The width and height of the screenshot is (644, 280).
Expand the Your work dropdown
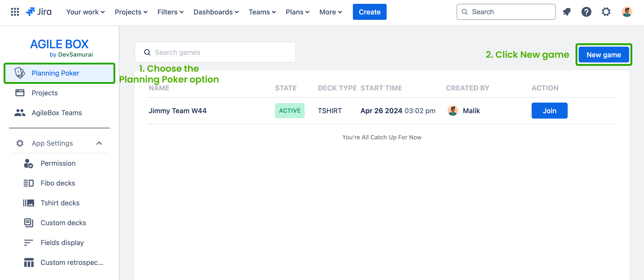point(86,12)
